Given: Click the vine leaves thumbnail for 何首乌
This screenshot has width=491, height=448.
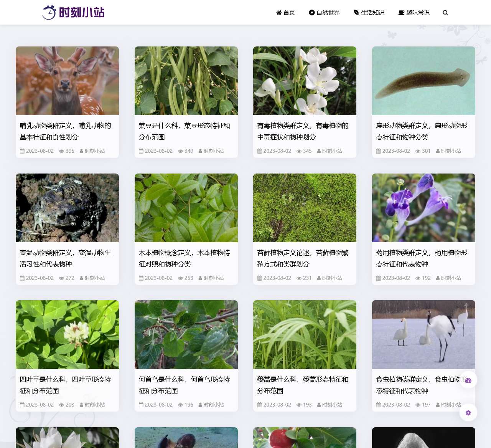Looking at the screenshot, I should [186, 334].
